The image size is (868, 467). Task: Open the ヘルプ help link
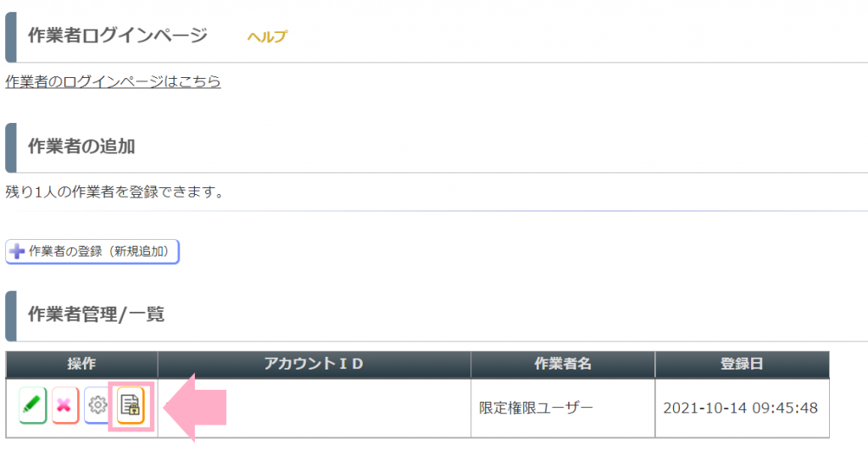click(267, 36)
